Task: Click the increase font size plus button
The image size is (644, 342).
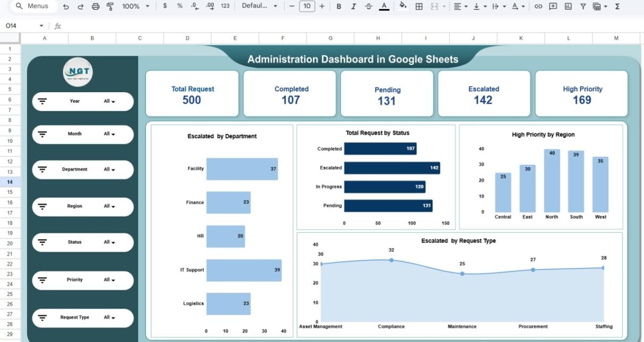Action: (321, 6)
